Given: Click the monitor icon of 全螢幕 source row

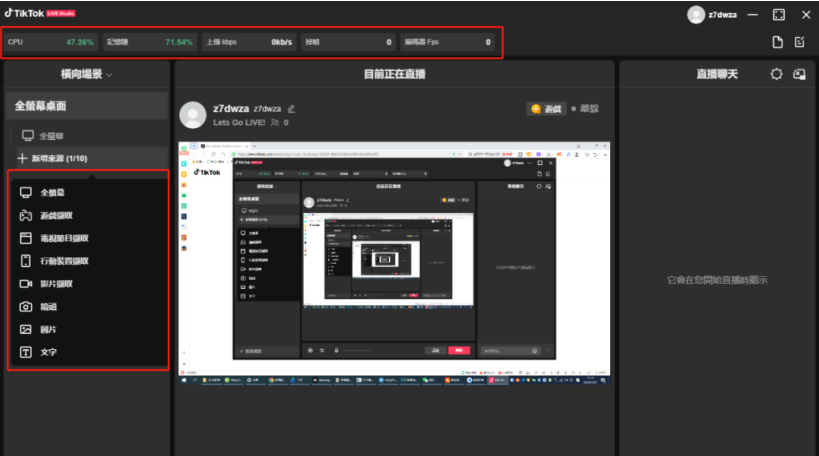Looking at the screenshot, I should pos(28,136).
